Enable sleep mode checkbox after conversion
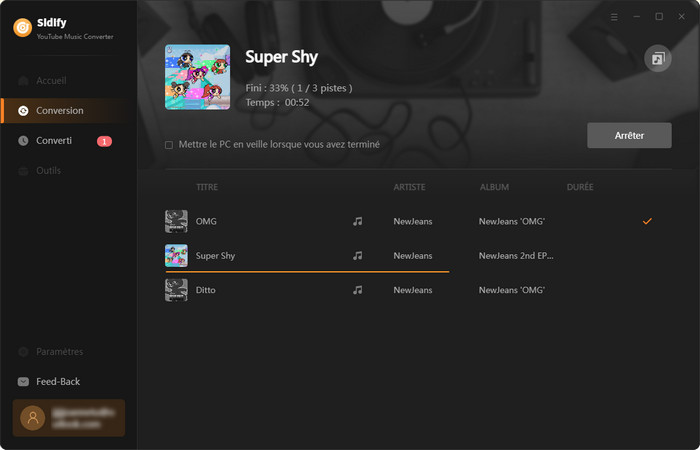Image resolution: width=700 pixels, height=450 pixels. tap(169, 145)
